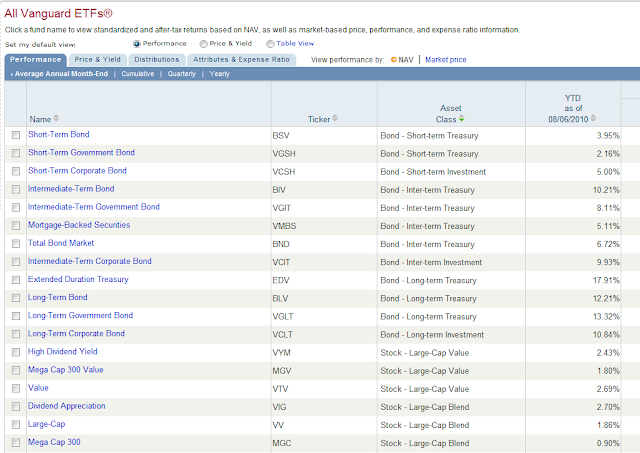This screenshot has height=453, width=640.
Task: Open Attributes & Expense Ratio tab
Action: (241, 60)
